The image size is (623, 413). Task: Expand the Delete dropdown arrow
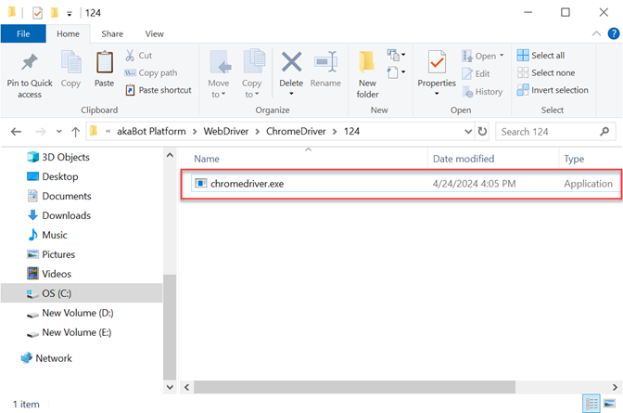point(291,94)
